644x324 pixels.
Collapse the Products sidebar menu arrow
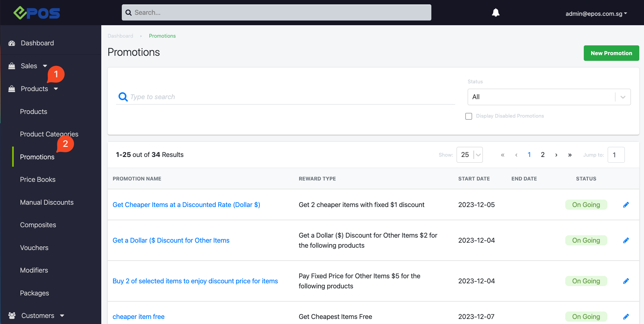coord(56,89)
